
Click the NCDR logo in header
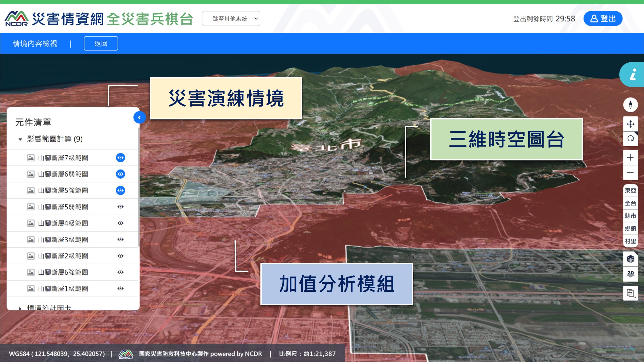(16, 19)
